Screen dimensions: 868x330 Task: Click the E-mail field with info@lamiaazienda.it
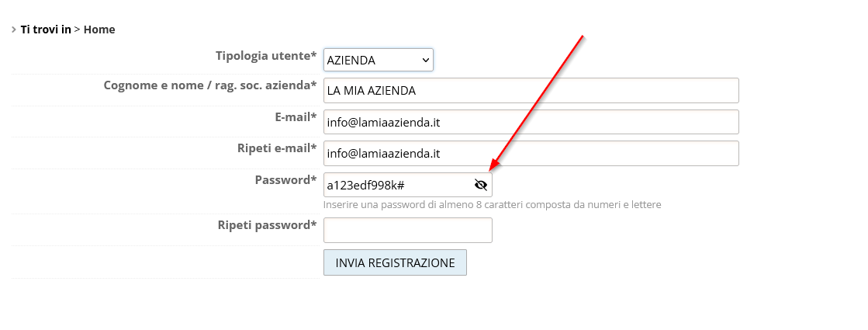click(x=531, y=122)
